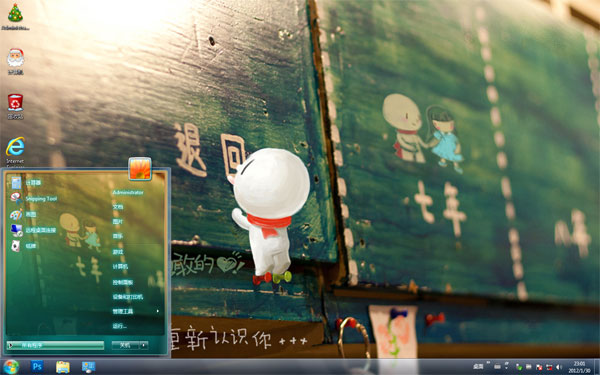Launch Snipping Tool from Start menu
The image size is (600, 375).
tap(34, 199)
